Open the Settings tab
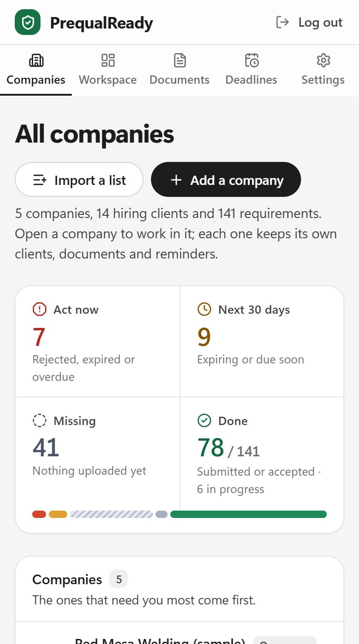 323,70
